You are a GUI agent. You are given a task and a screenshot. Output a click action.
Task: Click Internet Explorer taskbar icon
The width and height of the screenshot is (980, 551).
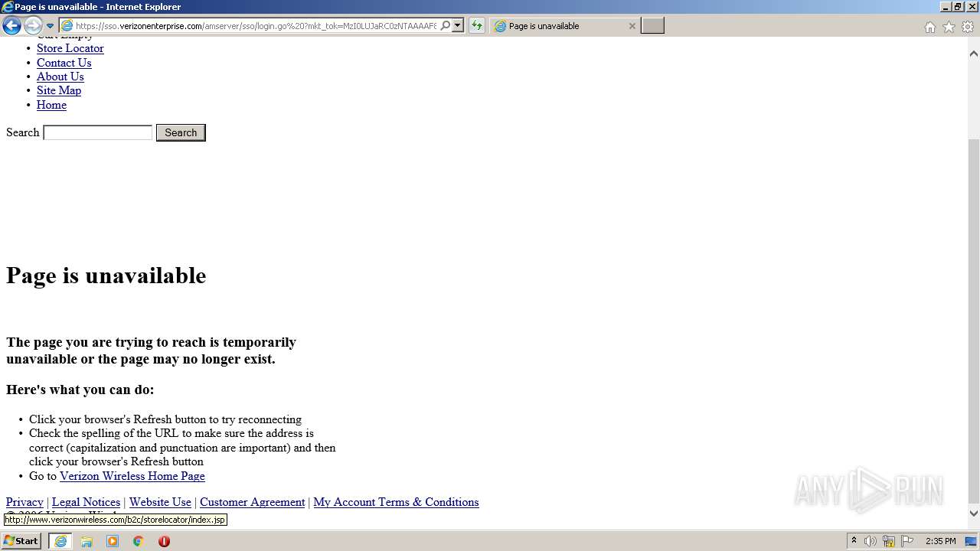coord(60,541)
